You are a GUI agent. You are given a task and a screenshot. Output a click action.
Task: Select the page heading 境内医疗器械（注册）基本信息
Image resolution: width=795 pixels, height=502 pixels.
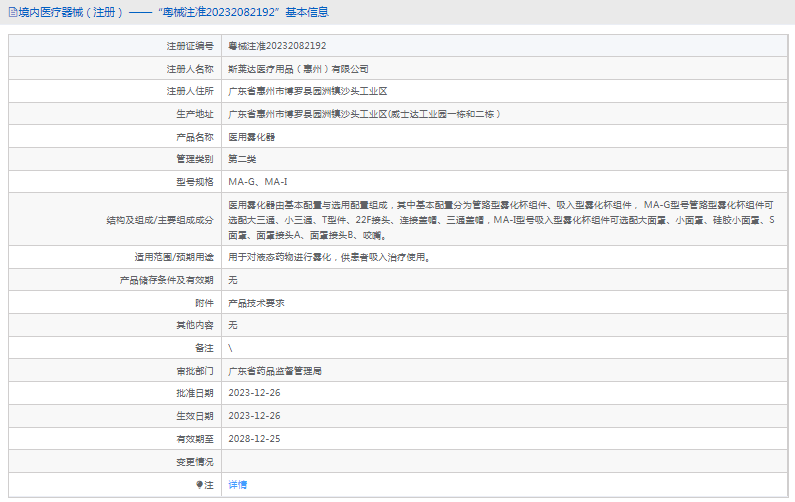pyautogui.click(x=173, y=12)
